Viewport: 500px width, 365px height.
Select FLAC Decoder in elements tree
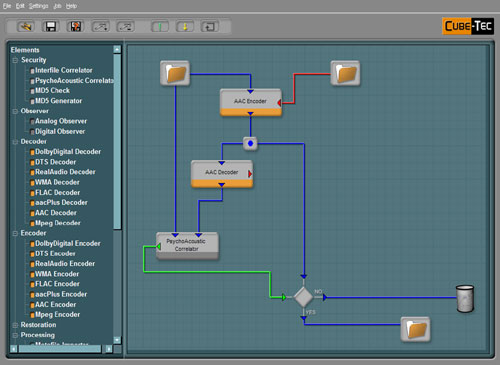point(57,193)
